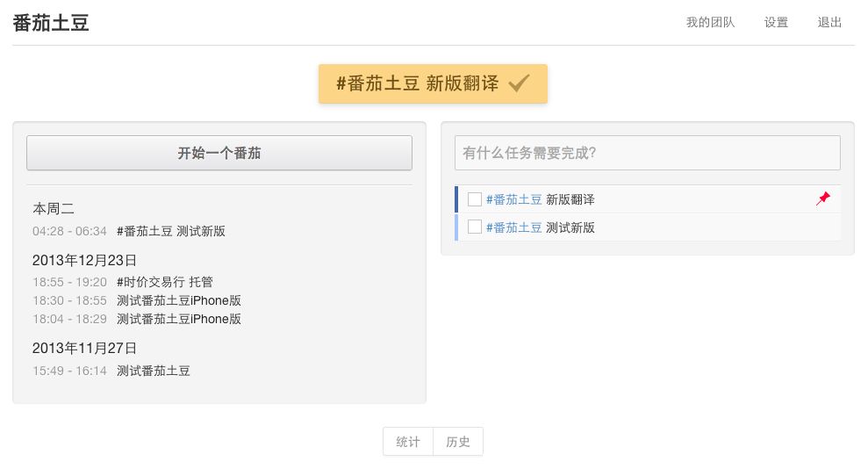Select the 15:49 - 16:14 测试番茄土豆 entry
Viewport: 868px width, 476px height.
(x=111, y=371)
